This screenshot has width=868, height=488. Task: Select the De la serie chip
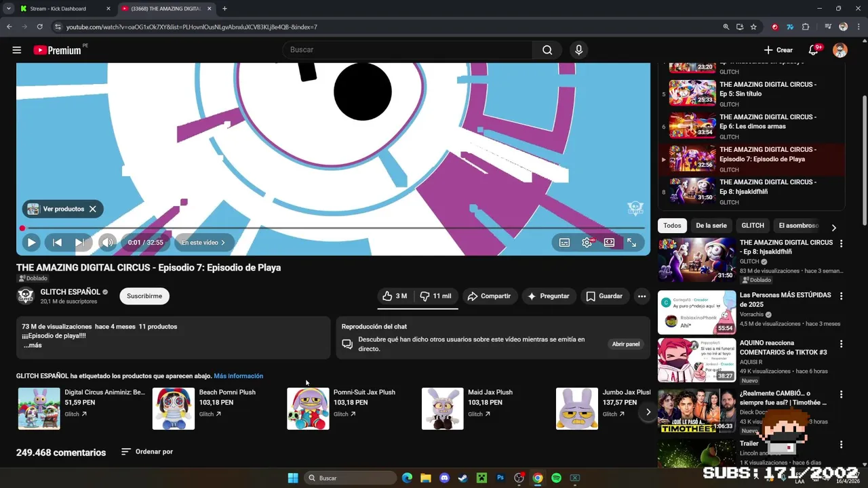[711, 226]
